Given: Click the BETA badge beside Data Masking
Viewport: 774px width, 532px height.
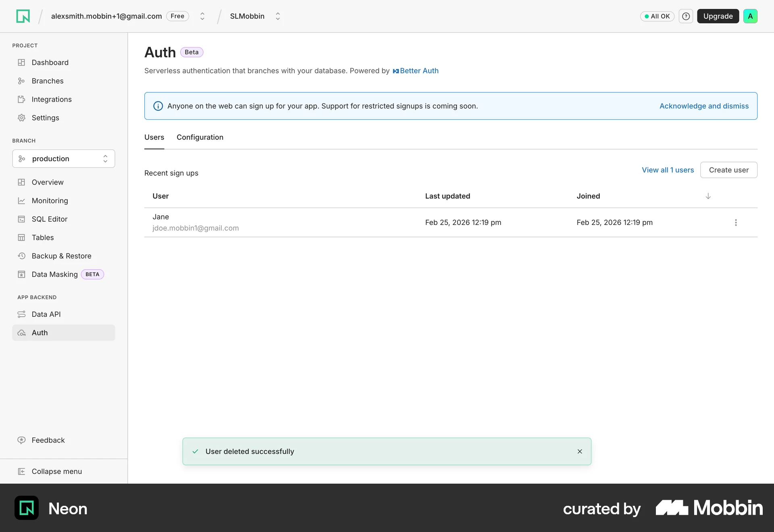Looking at the screenshot, I should pyautogui.click(x=92, y=274).
